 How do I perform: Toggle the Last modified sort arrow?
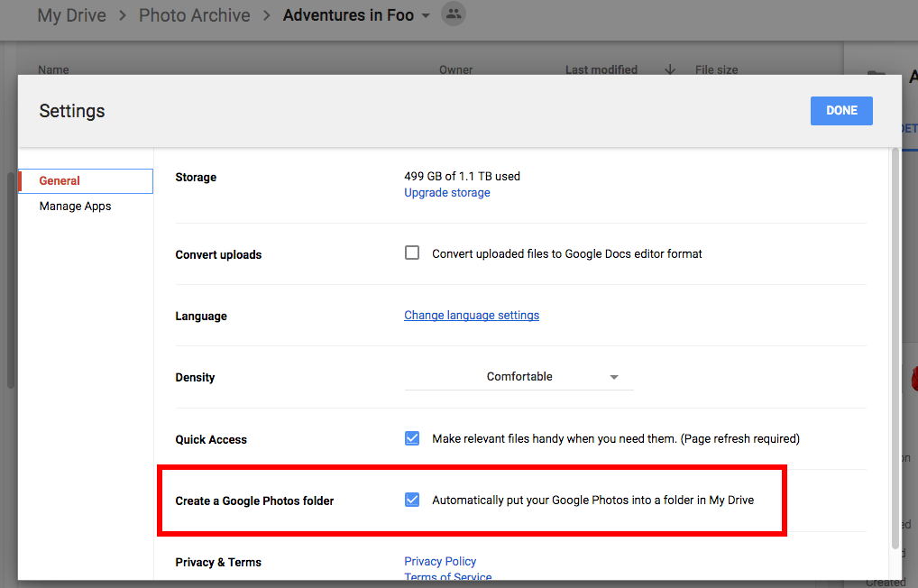coord(668,69)
